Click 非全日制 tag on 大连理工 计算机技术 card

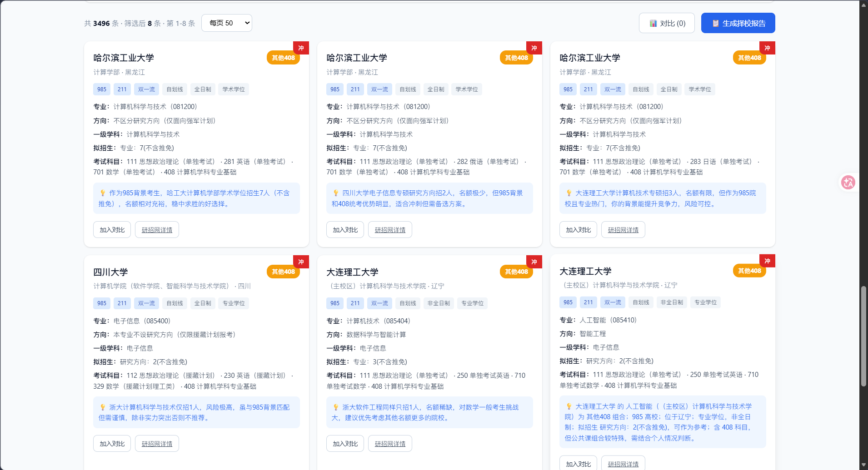point(439,303)
